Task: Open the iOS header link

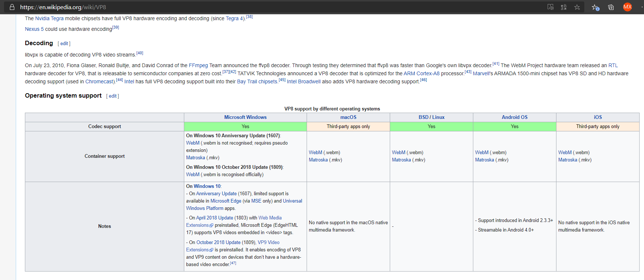Action: [598, 117]
